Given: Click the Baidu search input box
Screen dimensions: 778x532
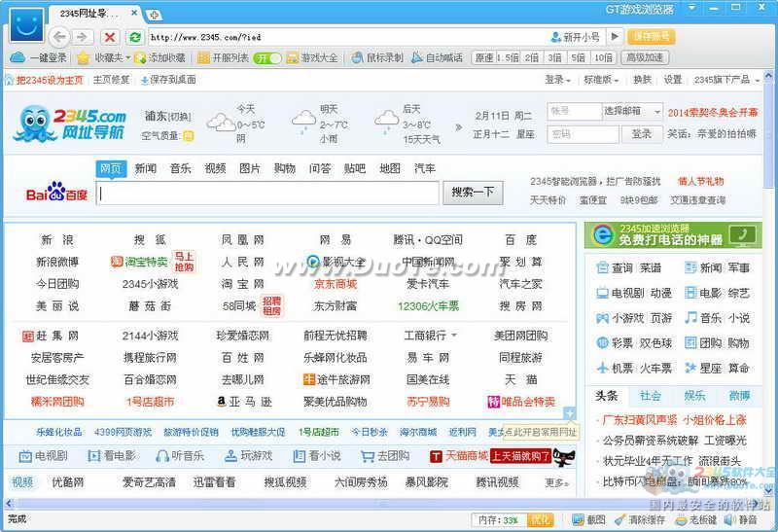Looking at the screenshot, I should (x=268, y=193).
